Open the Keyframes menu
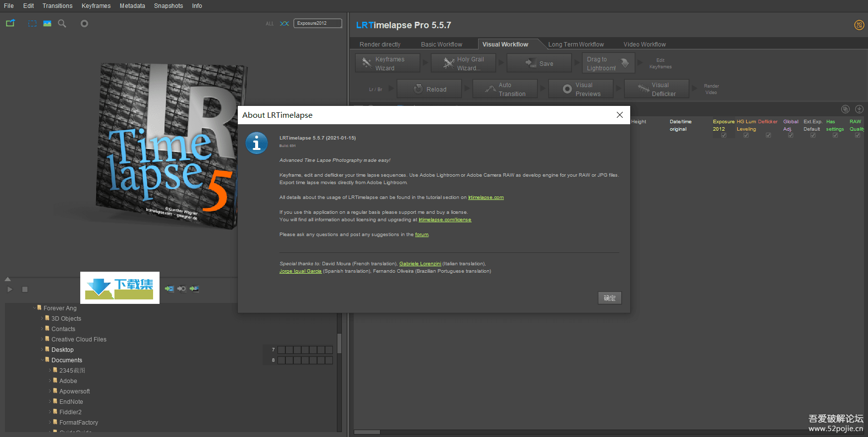 point(96,6)
